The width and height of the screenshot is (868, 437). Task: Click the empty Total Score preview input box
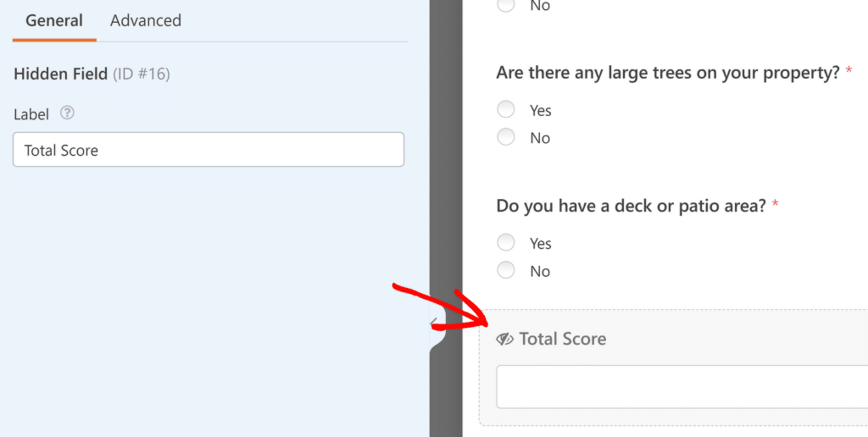[x=682, y=387]
